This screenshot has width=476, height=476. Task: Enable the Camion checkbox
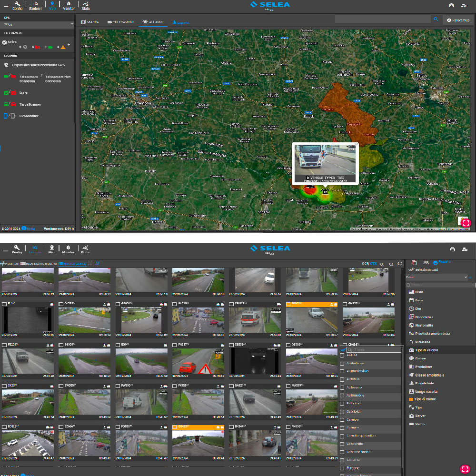(x=342, y=420)
